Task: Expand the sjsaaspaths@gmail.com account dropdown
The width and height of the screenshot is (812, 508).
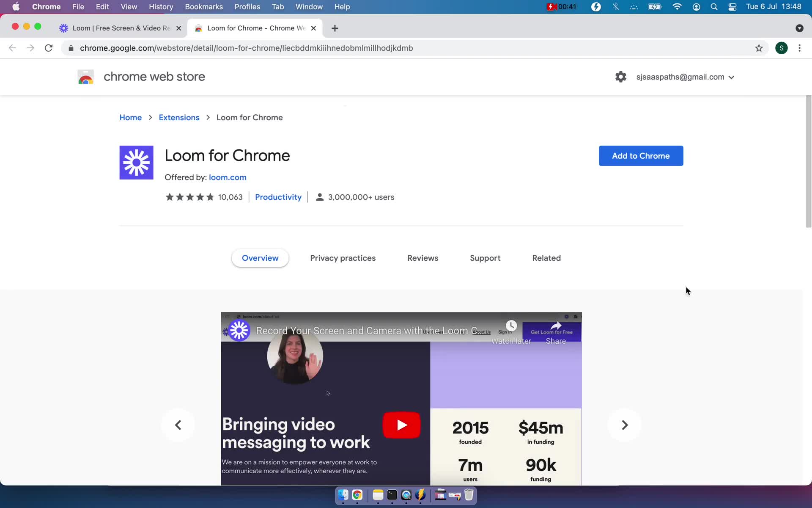Action: [x=685, y=77]
